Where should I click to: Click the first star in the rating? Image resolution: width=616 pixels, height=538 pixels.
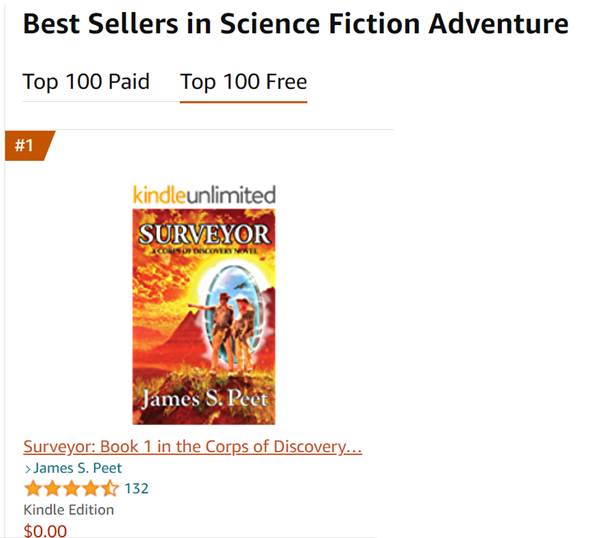[x=33, y=489]
